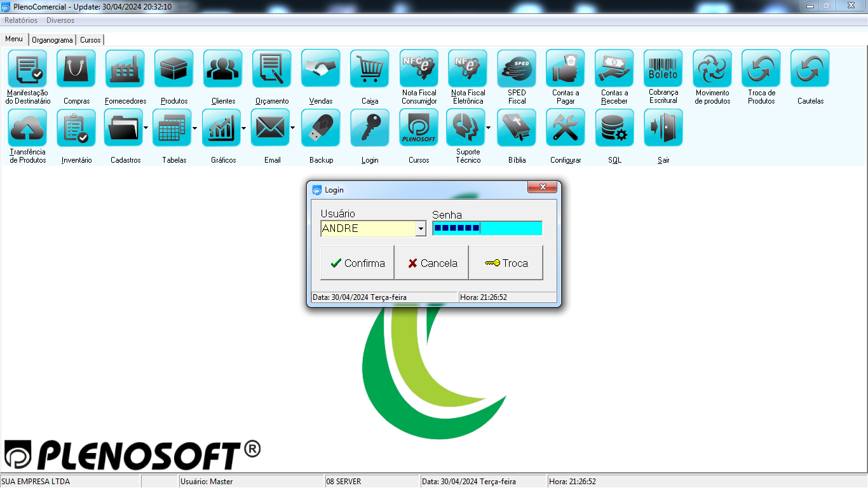Open the Cadastros folder icon

[x=123, y=128]
